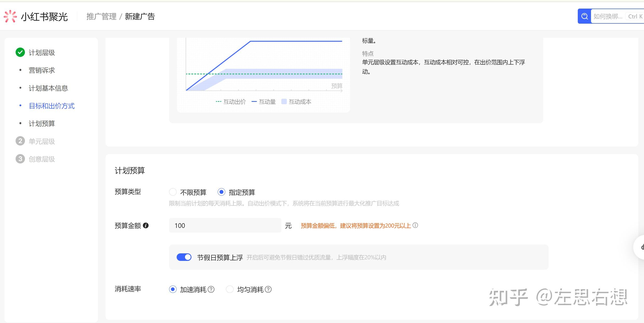Image resolution: width=644 pixels, height=323 pixels.
Task: Click the description starting 单元层级设置互动成本
Action: tap(443, 67)
